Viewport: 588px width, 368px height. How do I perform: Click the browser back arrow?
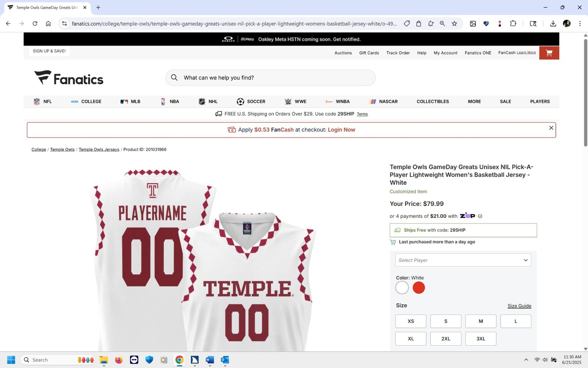coord(8,24)
